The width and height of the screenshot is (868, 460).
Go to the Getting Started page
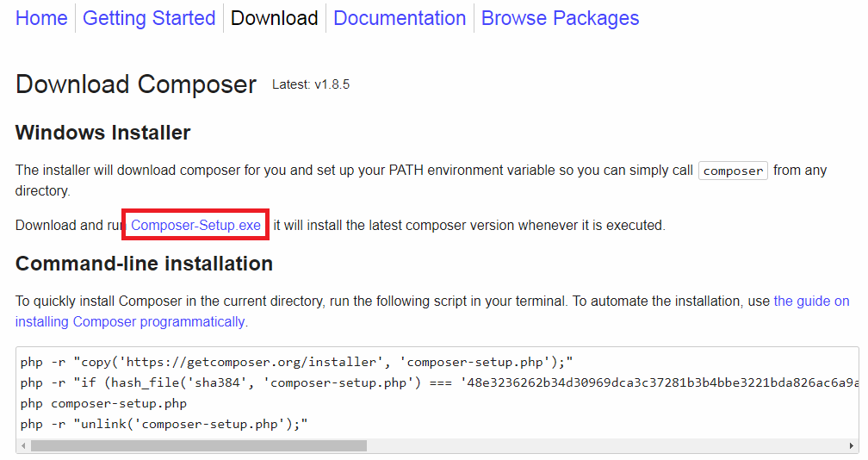(x=149, y=18)
